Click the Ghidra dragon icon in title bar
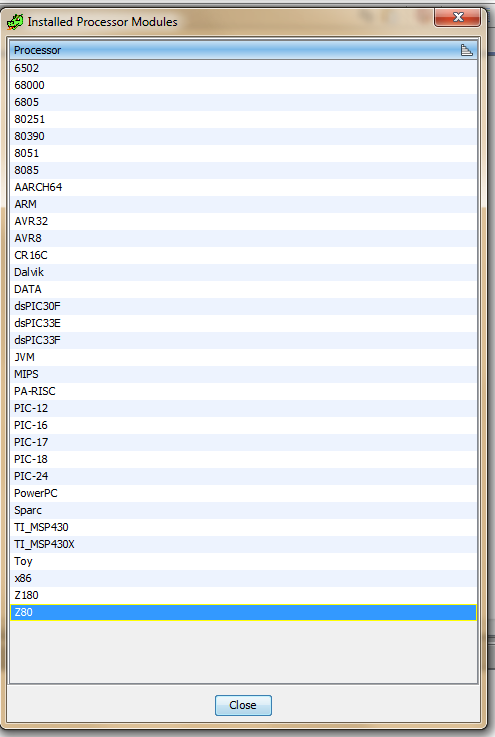The width and height of the screenshot is (495, 737). coord(15,22)
